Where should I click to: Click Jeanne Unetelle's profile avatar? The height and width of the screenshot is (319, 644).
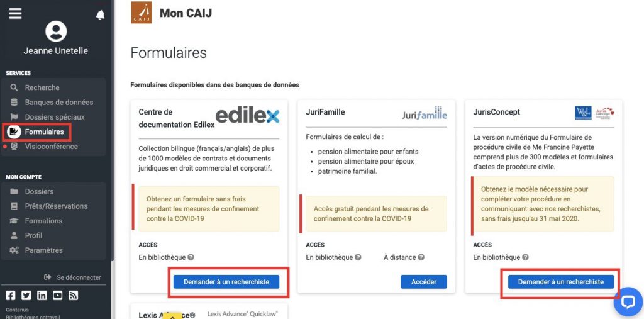coord(56,31)
